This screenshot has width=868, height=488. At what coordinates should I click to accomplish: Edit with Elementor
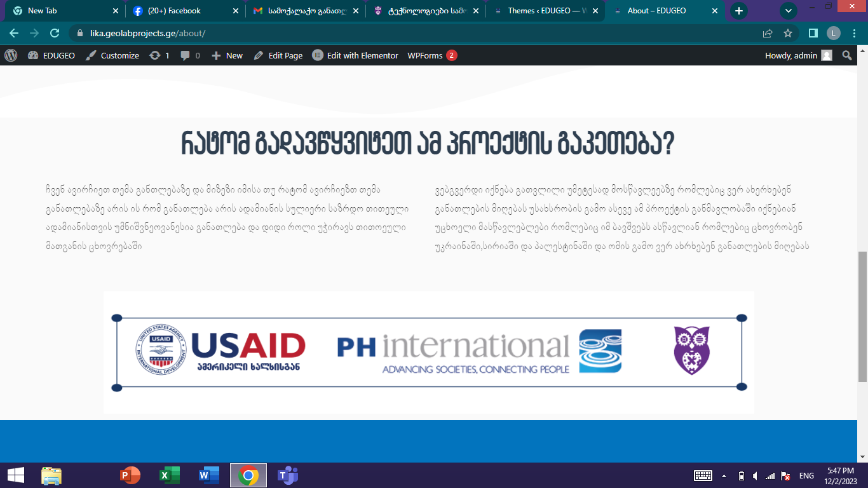click(355, 55)
